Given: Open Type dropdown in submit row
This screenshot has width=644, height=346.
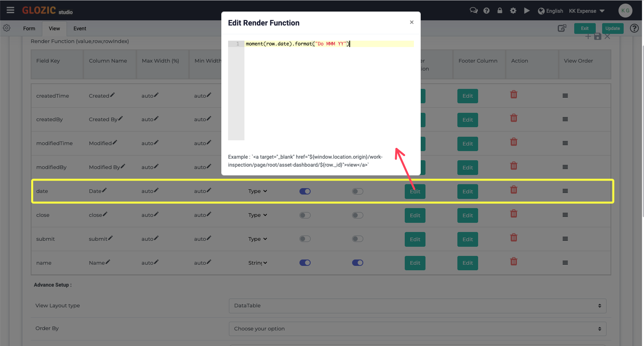Looking at the screenshot, I should [258, 239].
